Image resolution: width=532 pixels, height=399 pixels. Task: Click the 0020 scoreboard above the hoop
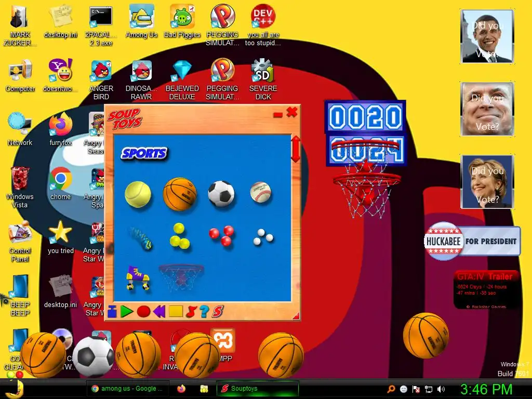click(x=365, y=117)
